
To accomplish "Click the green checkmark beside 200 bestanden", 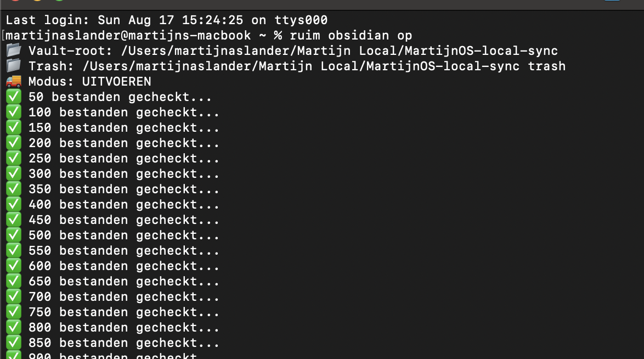I will [x=14, y=143].
